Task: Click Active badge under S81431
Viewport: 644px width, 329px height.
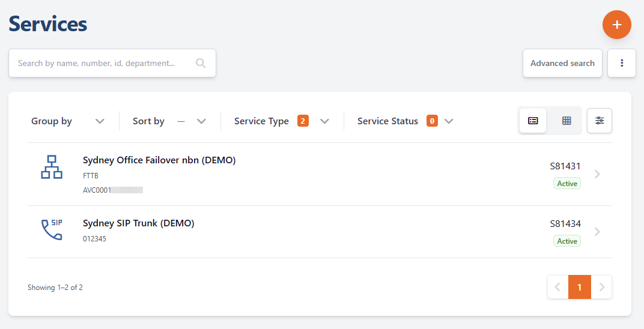Action: tap(567, 183)
